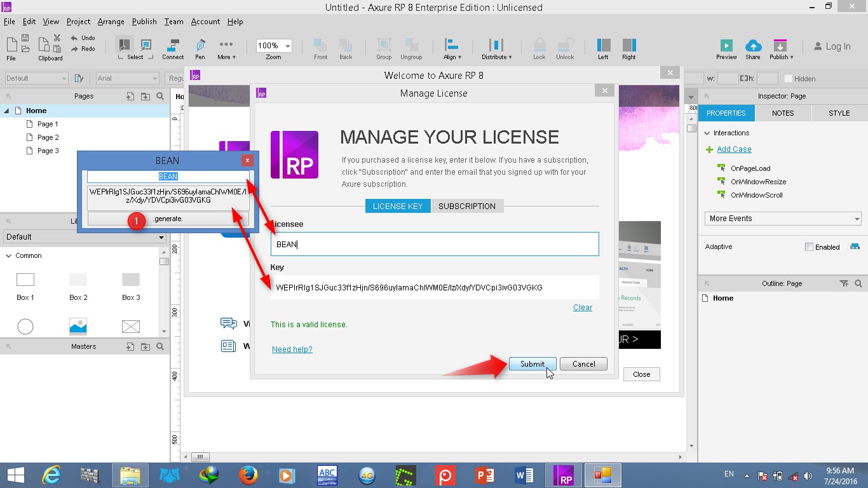Open the Distribute dropdown
868x488 pixels.
(496, 57)
